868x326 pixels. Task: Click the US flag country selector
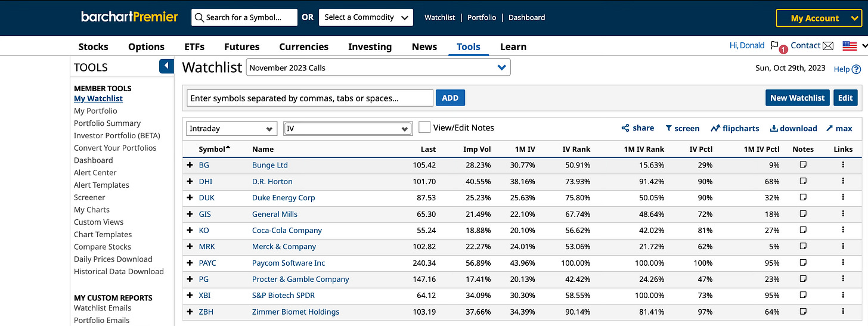(x=850, y=46)
